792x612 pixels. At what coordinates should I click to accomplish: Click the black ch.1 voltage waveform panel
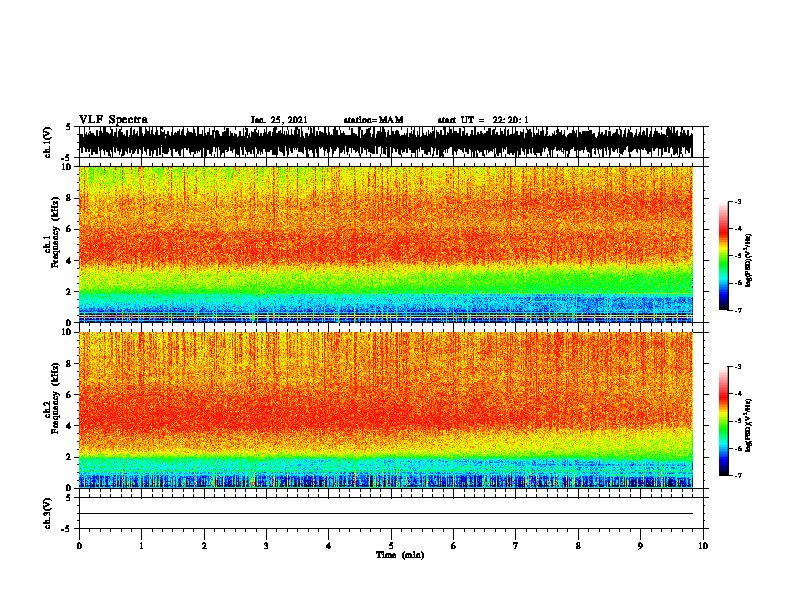[x=386, y=142]
